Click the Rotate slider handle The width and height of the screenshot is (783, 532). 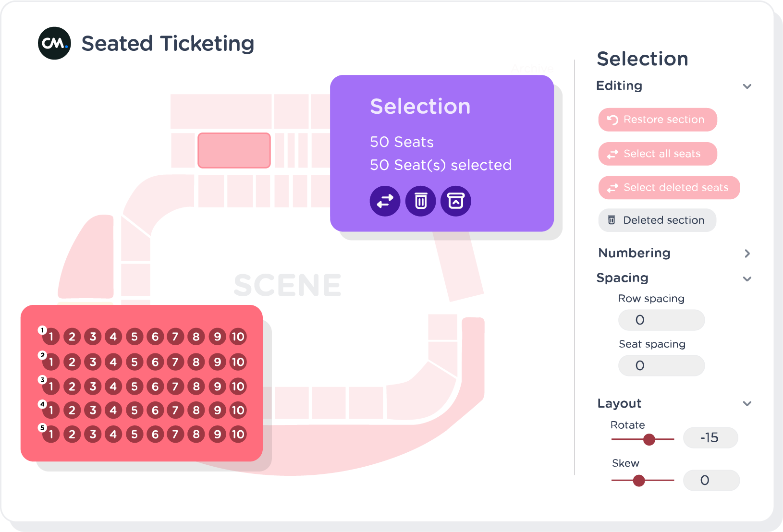(649, 439)
